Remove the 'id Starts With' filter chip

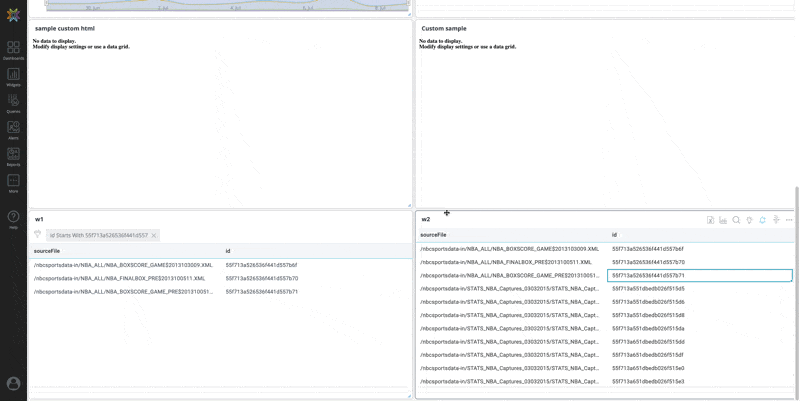154,236
